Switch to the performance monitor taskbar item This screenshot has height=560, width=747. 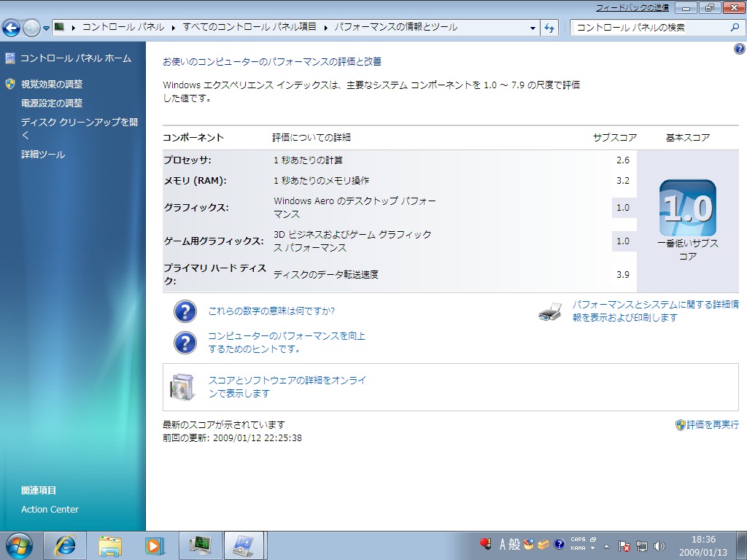point(201,545)
